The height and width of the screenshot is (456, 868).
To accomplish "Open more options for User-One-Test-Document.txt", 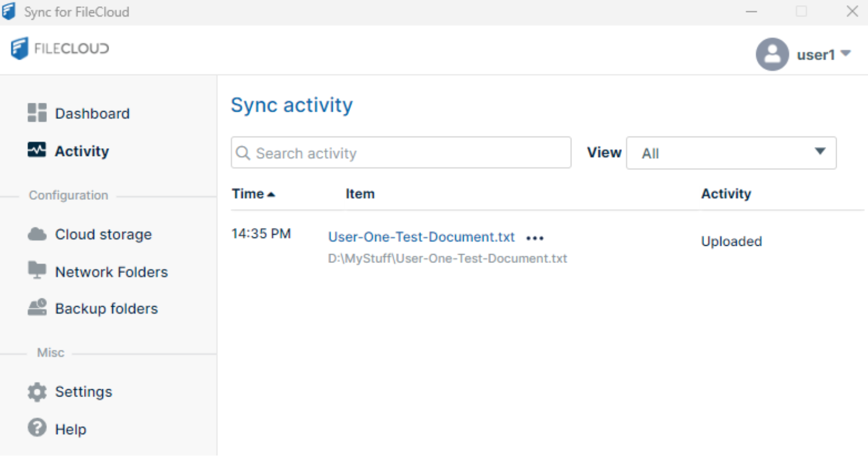I will coord(535,238).
